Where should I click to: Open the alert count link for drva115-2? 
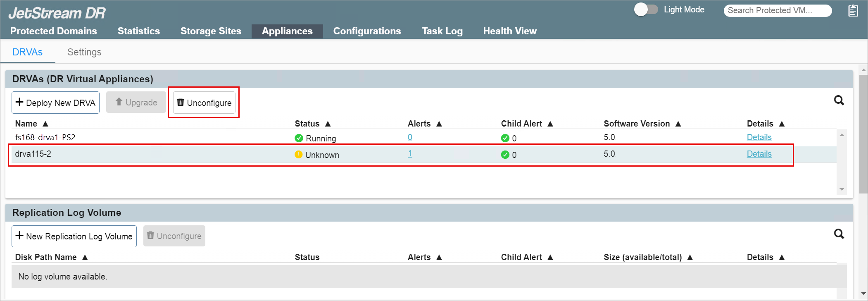tap(410, 154)
